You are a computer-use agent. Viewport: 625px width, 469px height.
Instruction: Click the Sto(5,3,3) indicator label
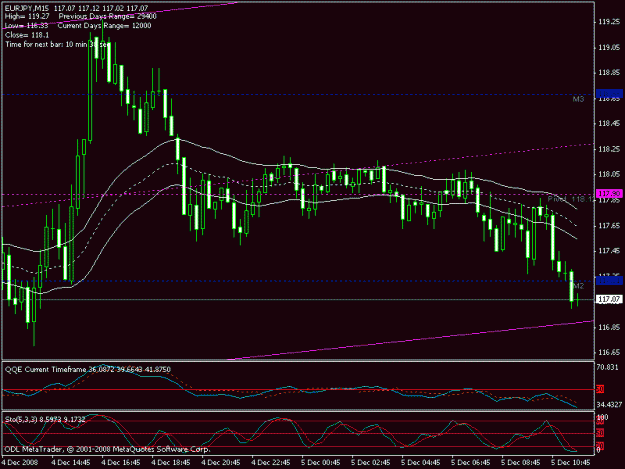[x=45, y=419]
